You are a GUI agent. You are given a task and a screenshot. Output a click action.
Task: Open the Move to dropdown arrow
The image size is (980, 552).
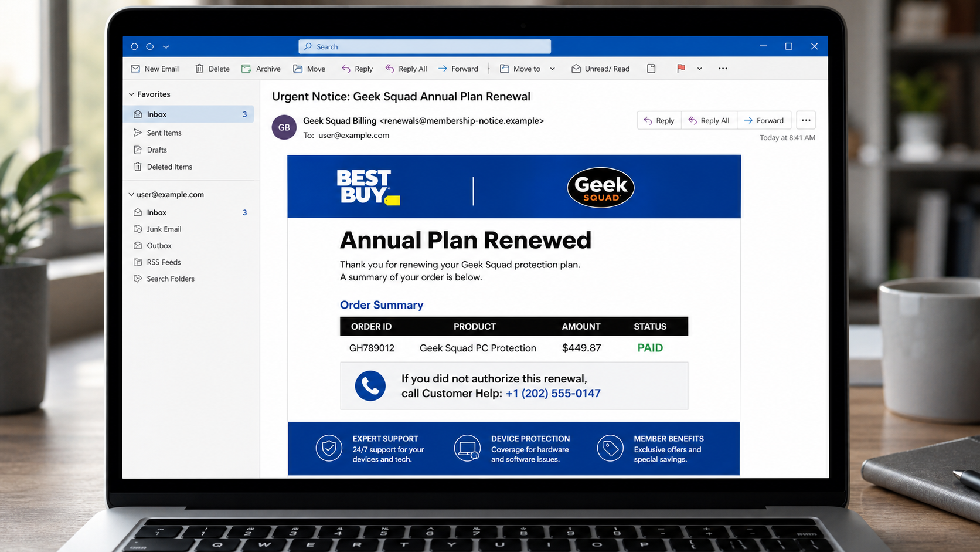(x=552, y=69)
